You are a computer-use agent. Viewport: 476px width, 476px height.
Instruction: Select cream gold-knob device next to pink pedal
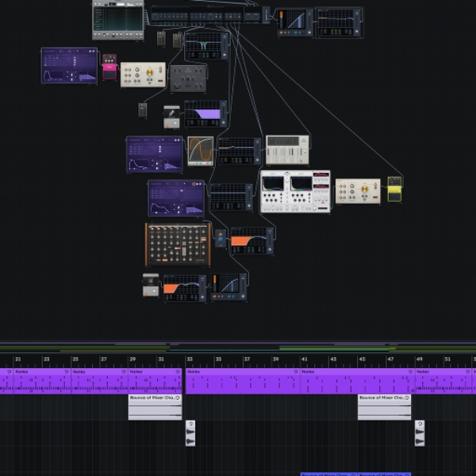144,75
